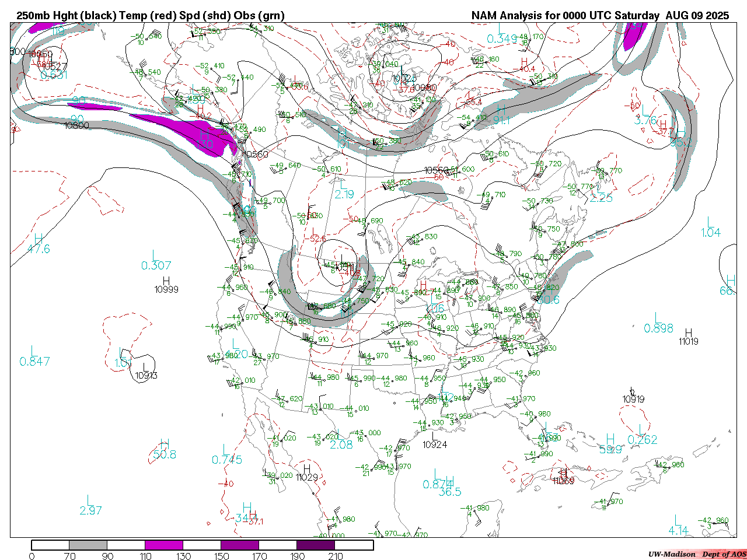Click the black H marker labeled 11029
The image size is (747, 560).
307,469
